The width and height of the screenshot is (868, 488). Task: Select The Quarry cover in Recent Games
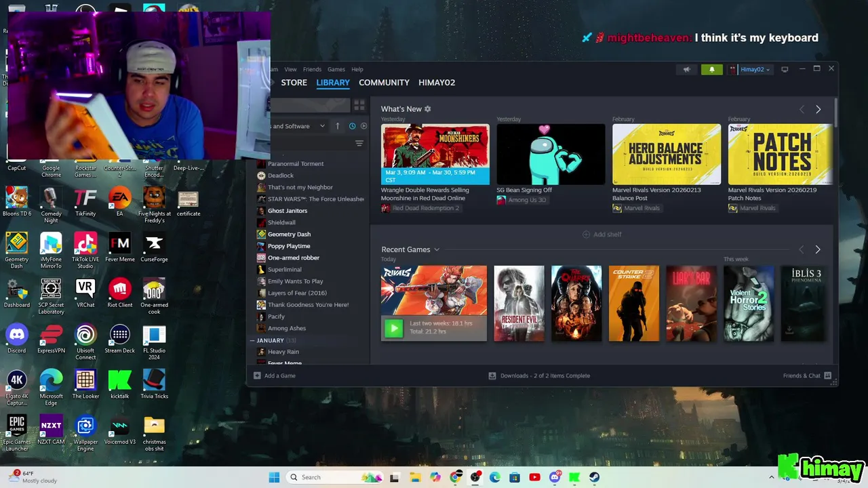[576, 304]
